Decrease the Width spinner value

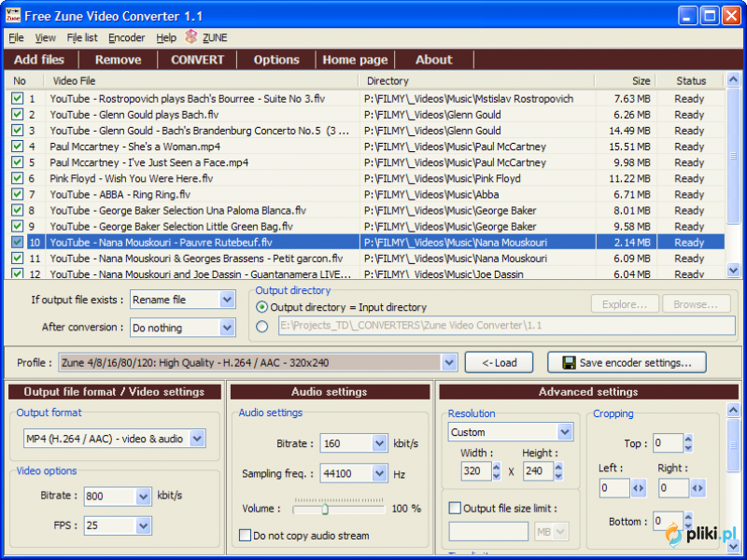coord(497,476)
